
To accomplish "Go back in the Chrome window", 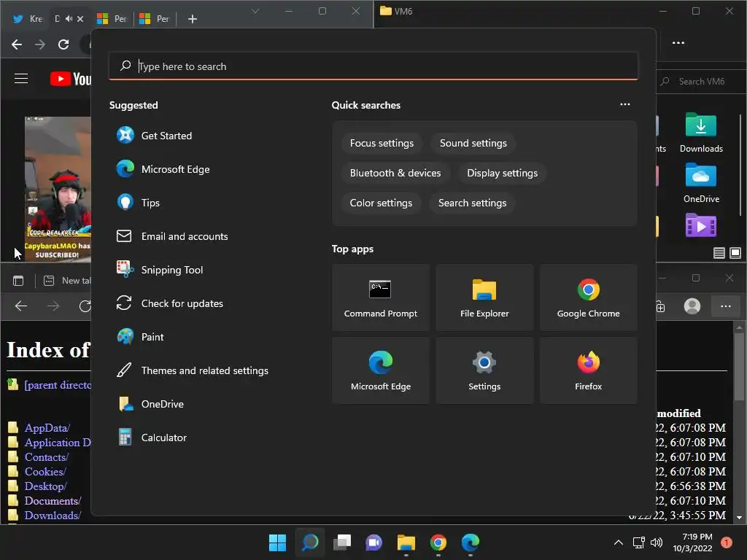I will [17, 44].
